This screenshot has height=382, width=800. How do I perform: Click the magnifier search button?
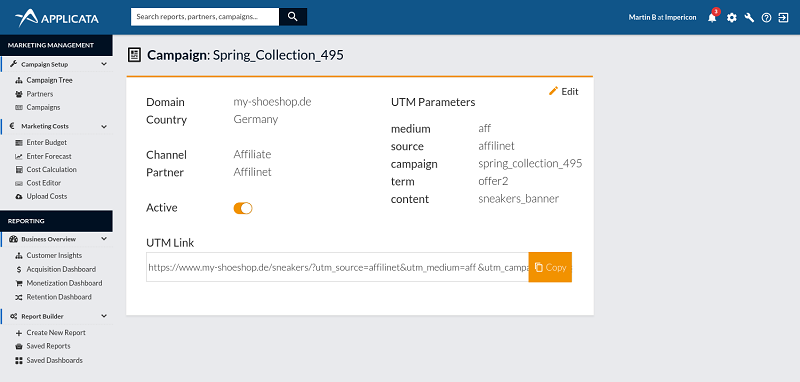[x=293, y=17]
